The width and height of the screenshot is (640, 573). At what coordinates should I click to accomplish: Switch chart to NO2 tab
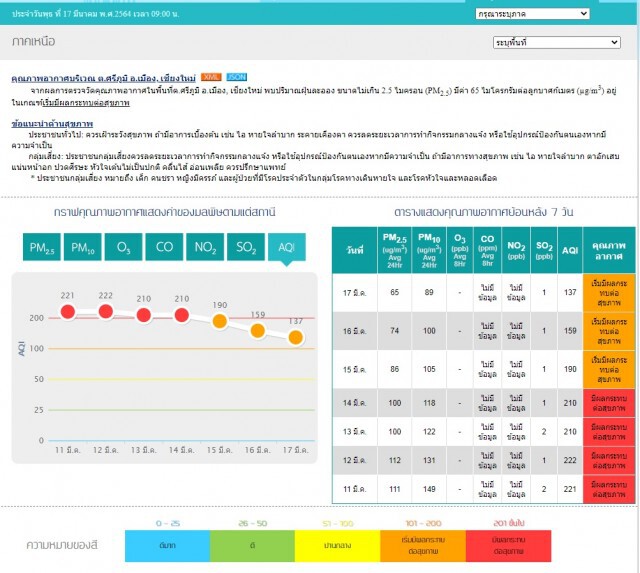coord(205,247)
